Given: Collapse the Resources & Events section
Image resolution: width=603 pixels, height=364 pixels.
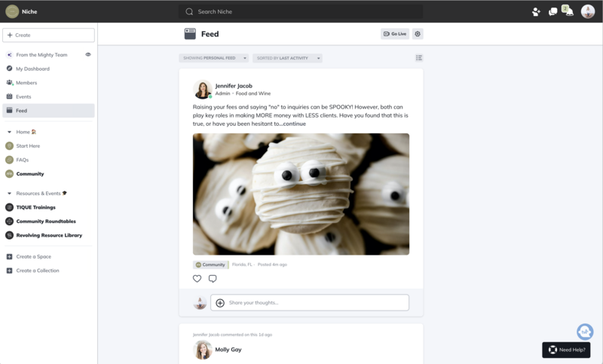Looking at the screenshot, I should coord(9,194).
